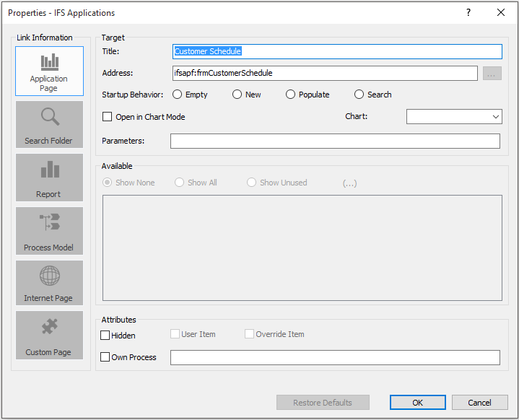Choose the New startup behavior option
The height and width of the screenshot is (420, 519).
point(237,95)
